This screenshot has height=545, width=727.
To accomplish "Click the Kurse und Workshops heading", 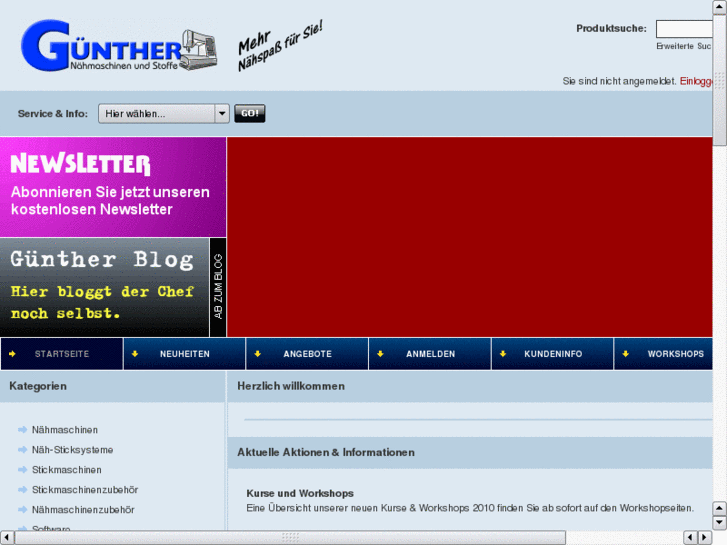I will [x=300, y=494].
